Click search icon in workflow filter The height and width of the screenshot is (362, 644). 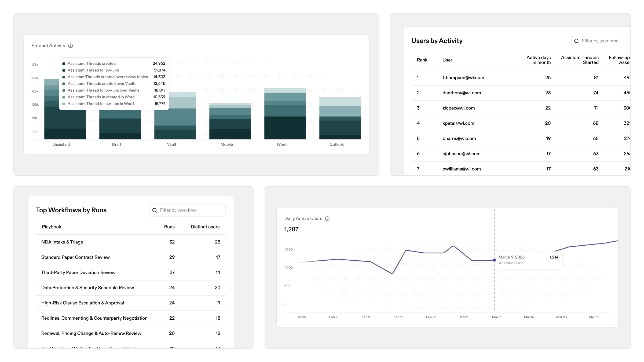click(x=155, y=210)
